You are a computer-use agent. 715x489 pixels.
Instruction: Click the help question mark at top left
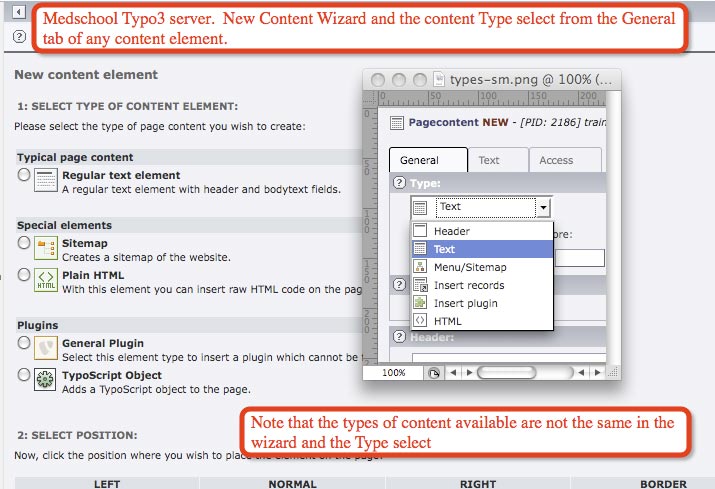(20, 36)
